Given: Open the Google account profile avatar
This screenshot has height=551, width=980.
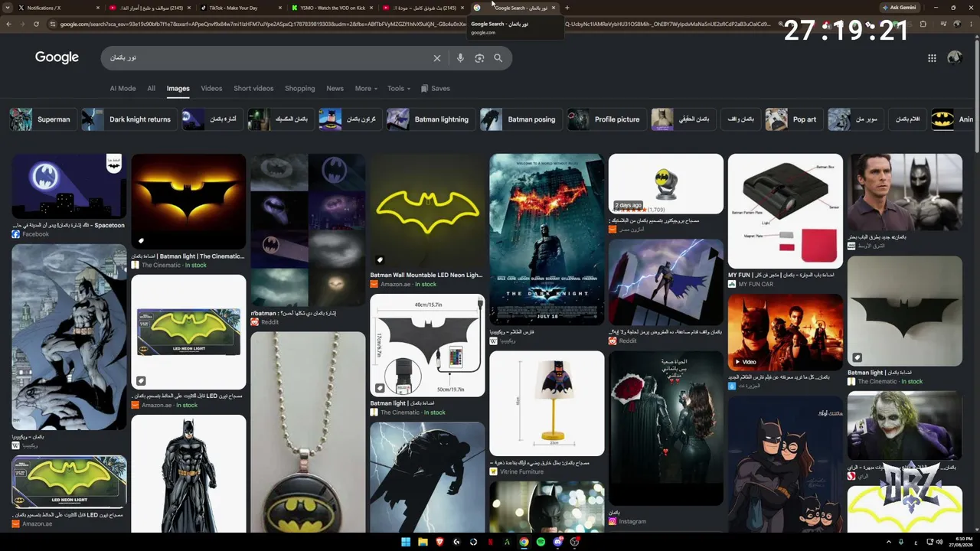Looking at the screenshot, I should coord(954,58).
